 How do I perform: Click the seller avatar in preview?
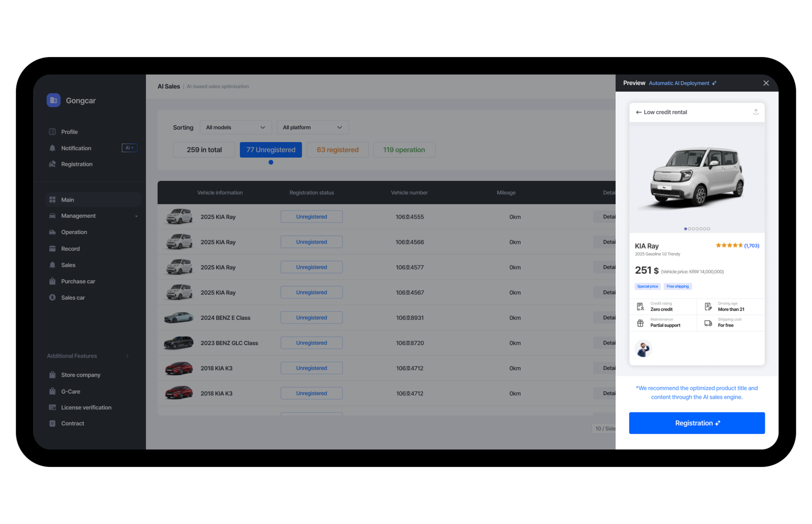(643, 349)
